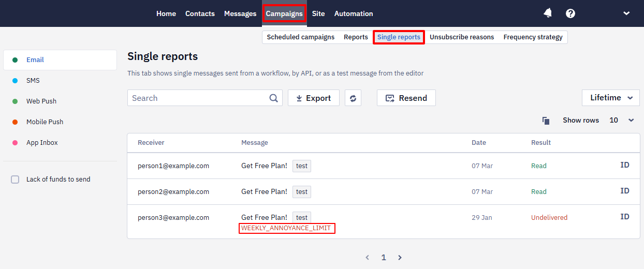This screenshot has height=269, width=644.
Task: Refresh the single reports list
Action: (x=353, y=98)
